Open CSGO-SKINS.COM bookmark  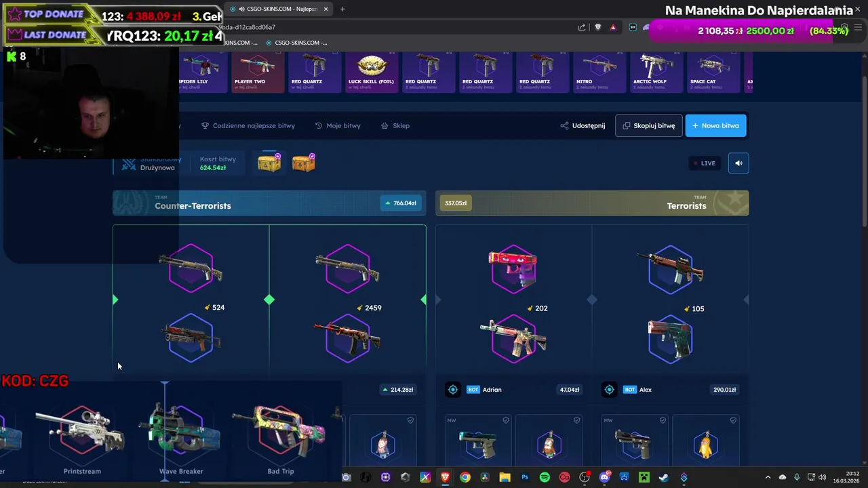(296, 43)
